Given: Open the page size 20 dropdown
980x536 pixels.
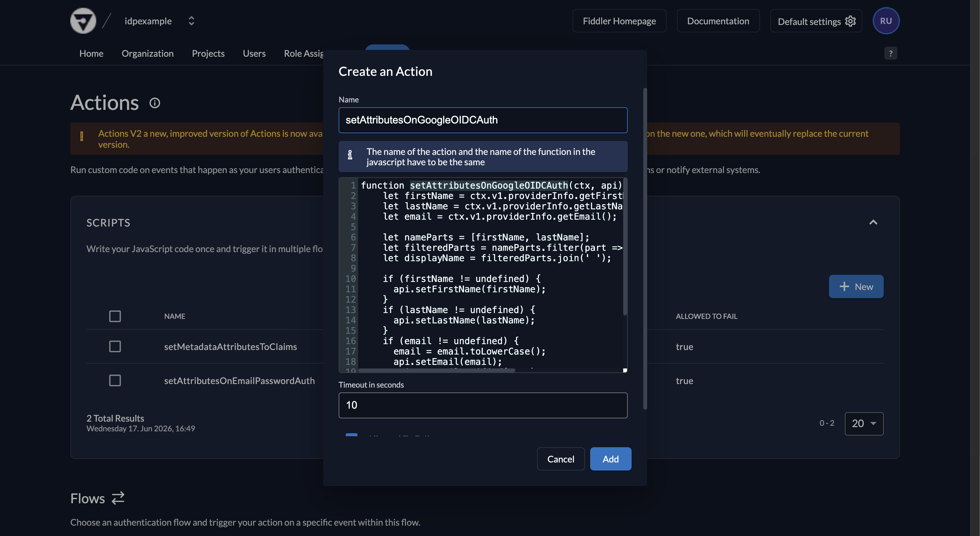Looking at the screenshot, I should (x=864, y=424).
